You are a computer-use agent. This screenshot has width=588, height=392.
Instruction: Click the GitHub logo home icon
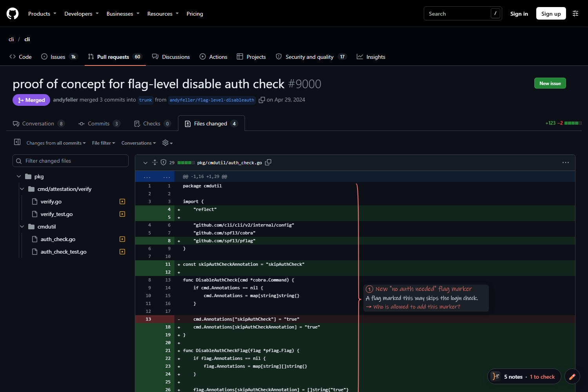pos(13,14)
